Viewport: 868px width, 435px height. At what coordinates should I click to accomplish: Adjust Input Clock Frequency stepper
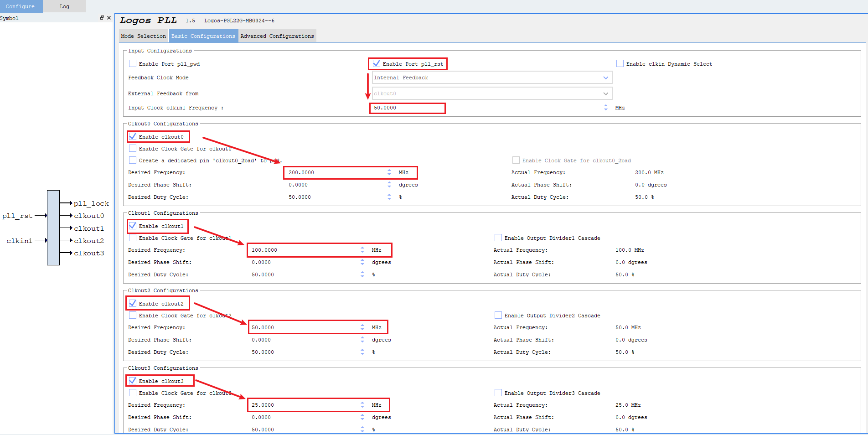[x=606, y=108]
